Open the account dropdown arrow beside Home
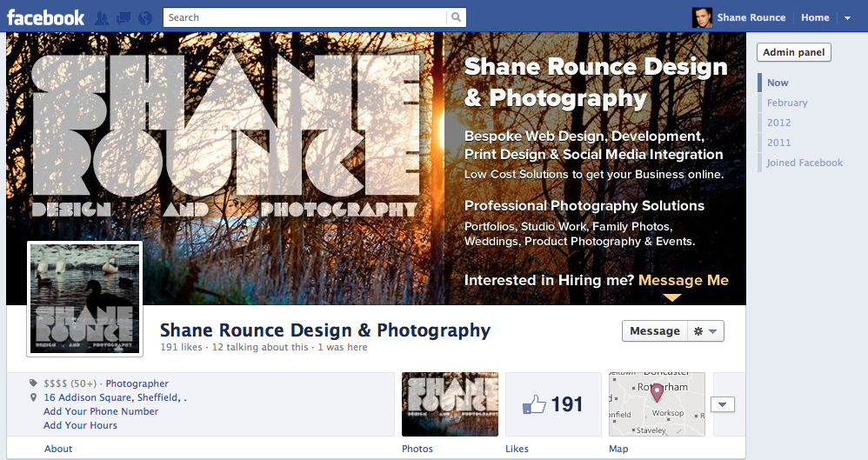The image size is (868, 460). [x=847, y=17]
